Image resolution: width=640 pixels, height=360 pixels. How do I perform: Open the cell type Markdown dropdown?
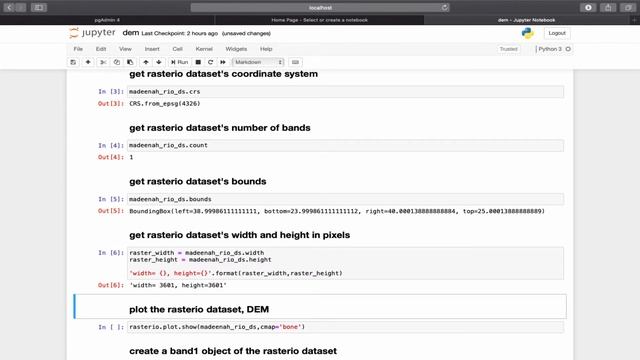coord(258,62)
